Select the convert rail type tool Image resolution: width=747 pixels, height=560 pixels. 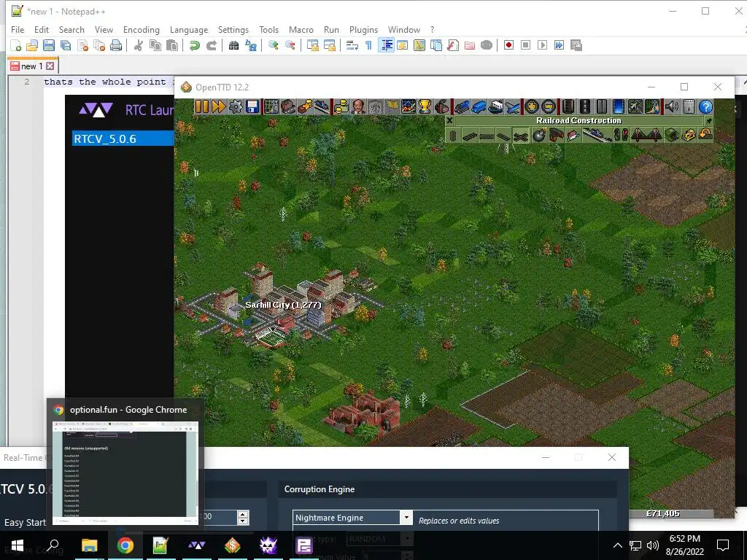tap(705, 135)
